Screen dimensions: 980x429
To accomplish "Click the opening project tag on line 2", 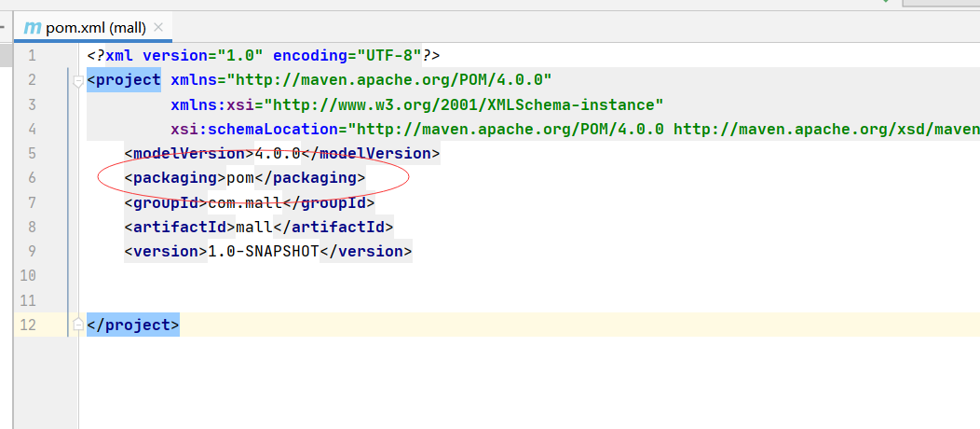I will click(x=124, y=80).
